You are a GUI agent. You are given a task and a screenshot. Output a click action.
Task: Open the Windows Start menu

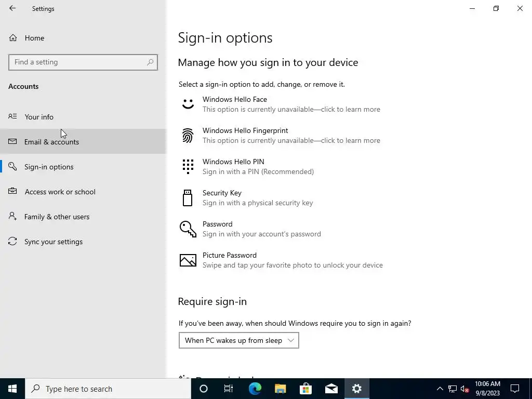coord(12,389)
